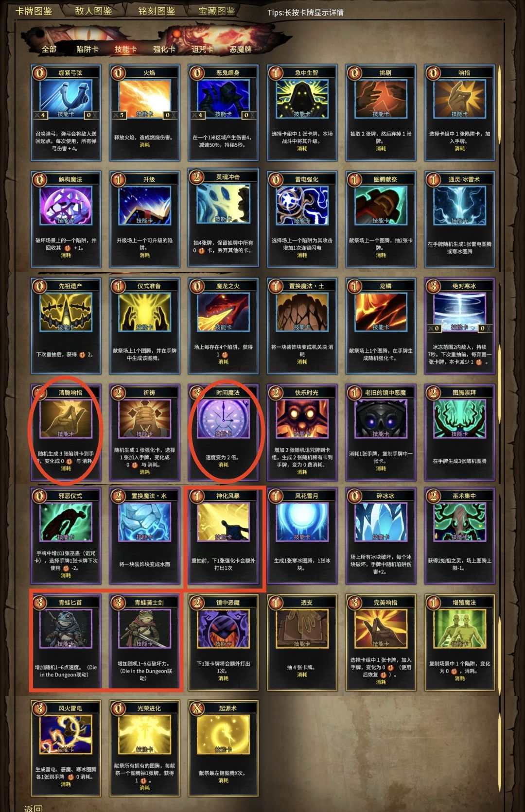This screenshot has height=812, width=525.
Task: Switch to 敌人图鉴 tab
Action: (93, 11)
